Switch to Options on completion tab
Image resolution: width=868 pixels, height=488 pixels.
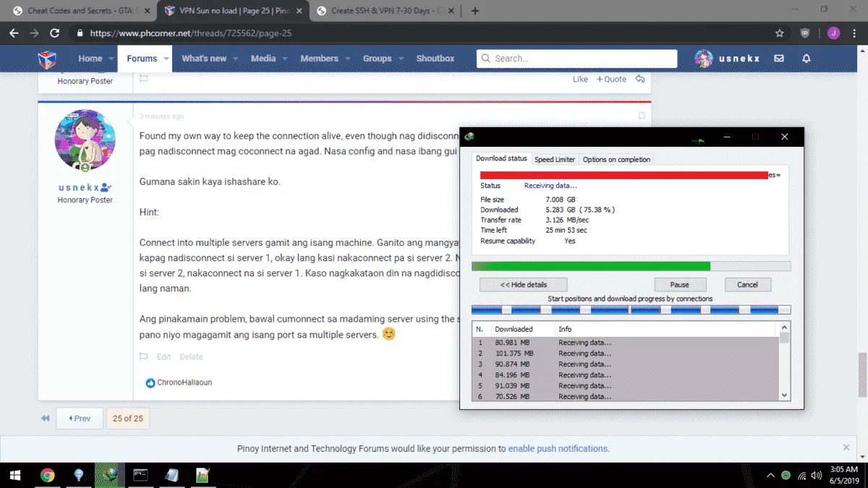(616, 159)
